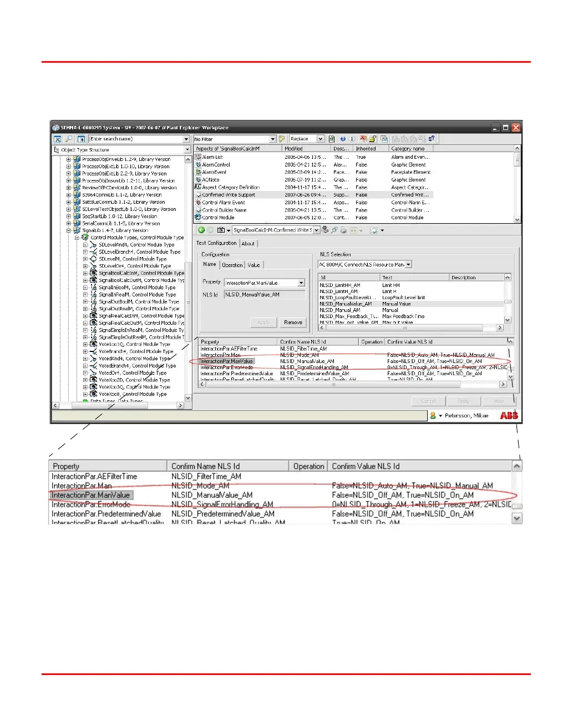Open the search name dropdown
Screen dimensions: 588x715
coord(186,139)
